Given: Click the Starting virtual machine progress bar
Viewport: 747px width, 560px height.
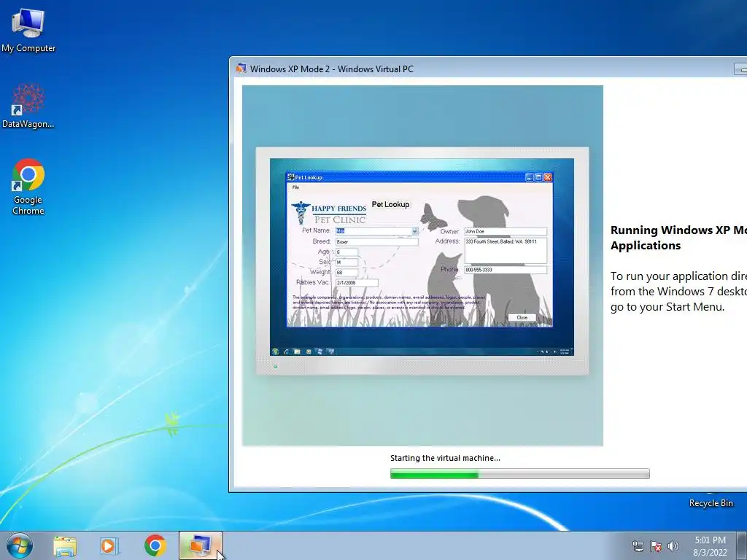Looking at the screenshot, I should tap(519, 473).
